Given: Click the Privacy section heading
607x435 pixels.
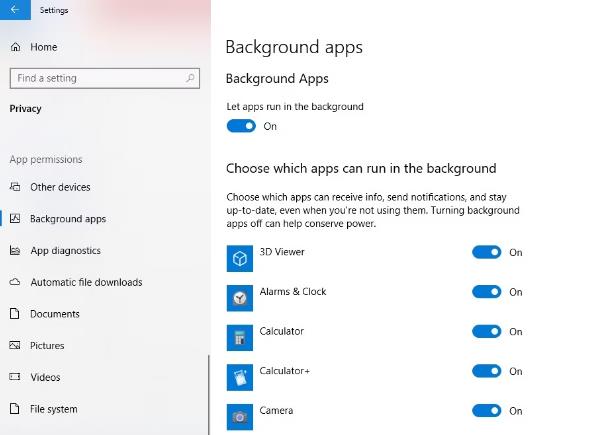Looking at the screenshot, I should pyautogui.click(x=26, y=109).
